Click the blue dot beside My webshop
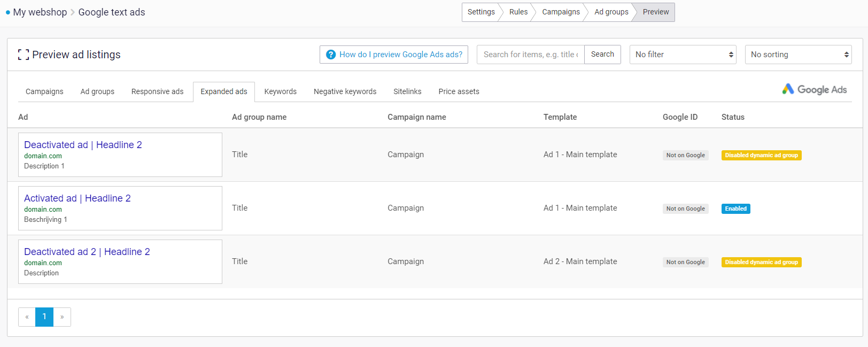868x347 pixels. 8,12
